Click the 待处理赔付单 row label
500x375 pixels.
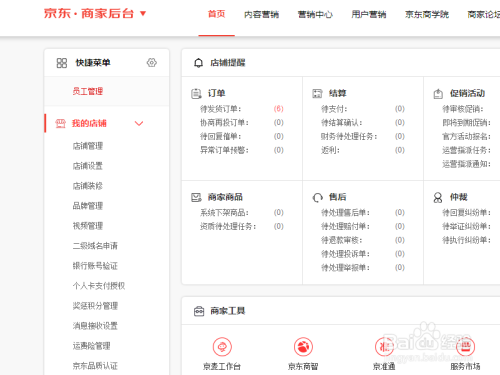(345, 227)
